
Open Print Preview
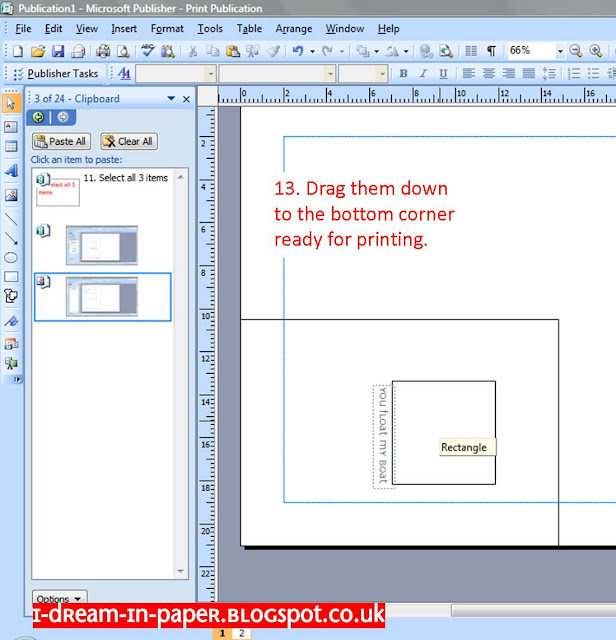pyautogui.click(x=123, y=51)
